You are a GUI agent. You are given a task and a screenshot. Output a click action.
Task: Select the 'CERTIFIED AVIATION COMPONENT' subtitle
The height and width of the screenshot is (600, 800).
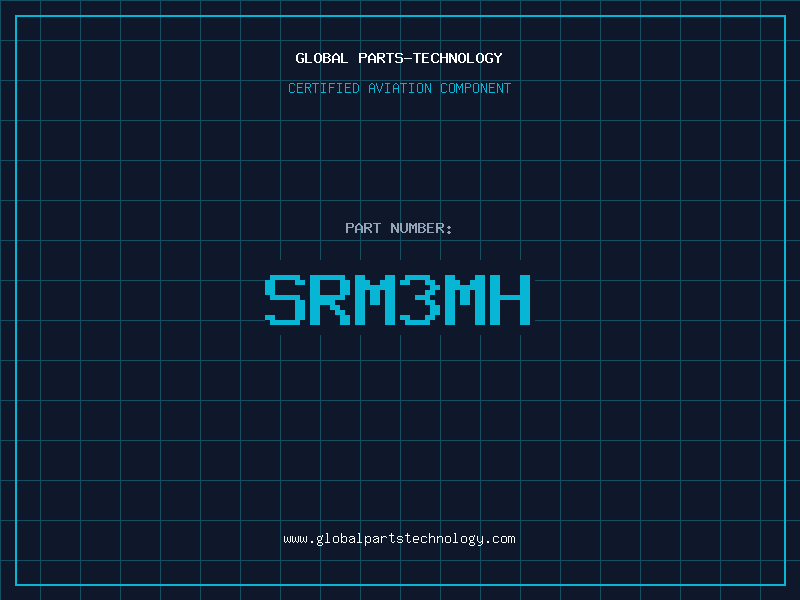tap(399, 88)
